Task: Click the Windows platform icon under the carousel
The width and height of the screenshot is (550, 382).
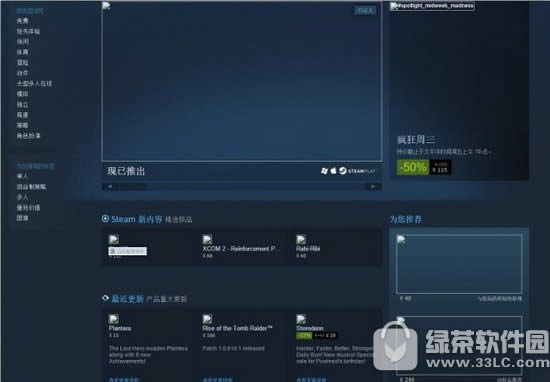Action: pos(324,171)
